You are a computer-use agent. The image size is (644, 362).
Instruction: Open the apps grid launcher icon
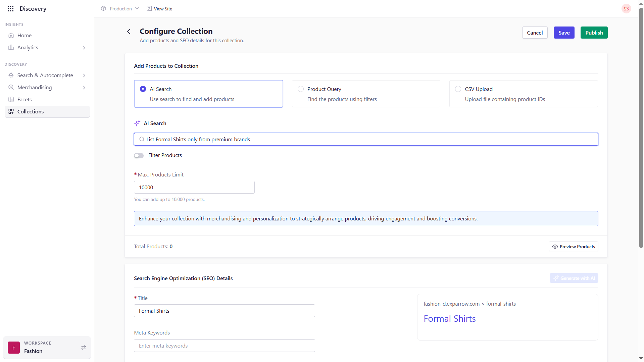[x=10, y=9]
